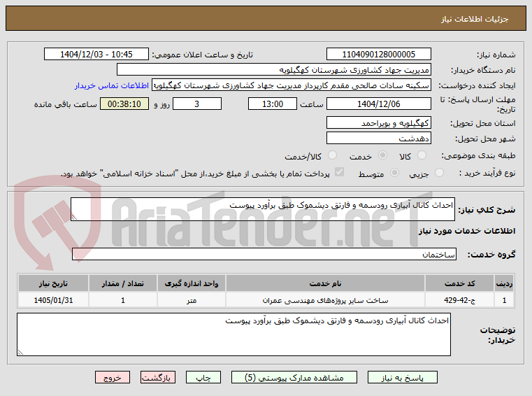Click the کد خدمت column header

459,283
